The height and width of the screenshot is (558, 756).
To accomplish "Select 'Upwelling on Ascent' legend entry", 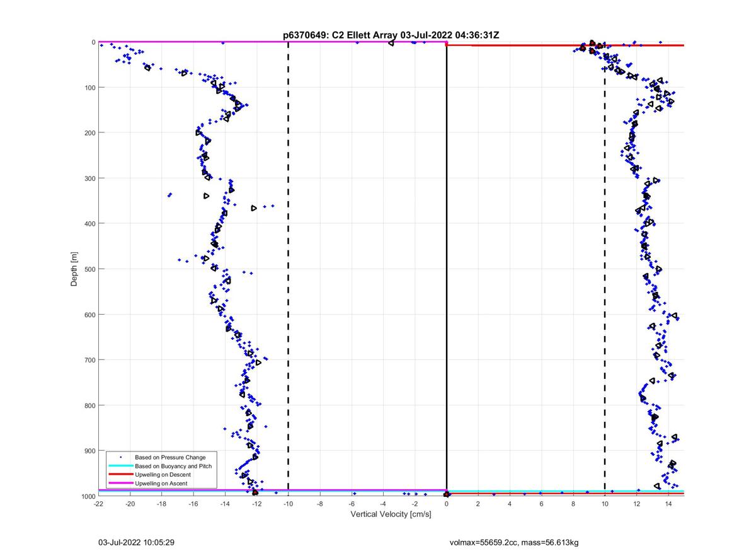I will click(161, 483).
